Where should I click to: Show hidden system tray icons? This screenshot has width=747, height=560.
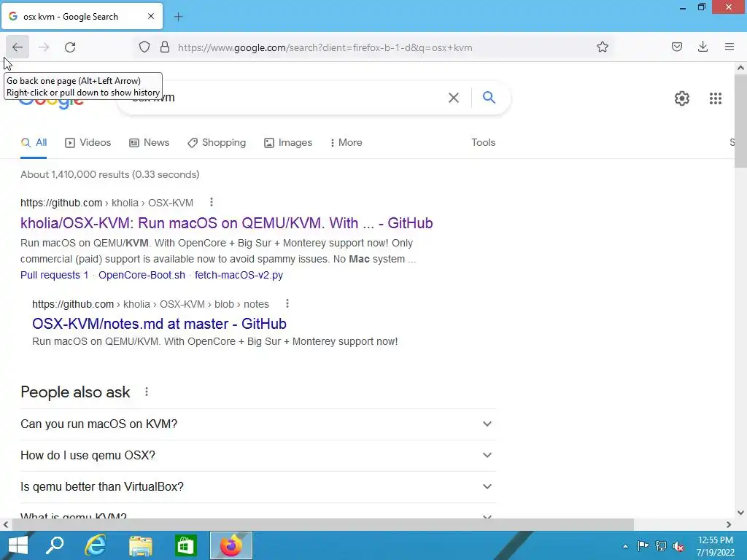[625, 545]
